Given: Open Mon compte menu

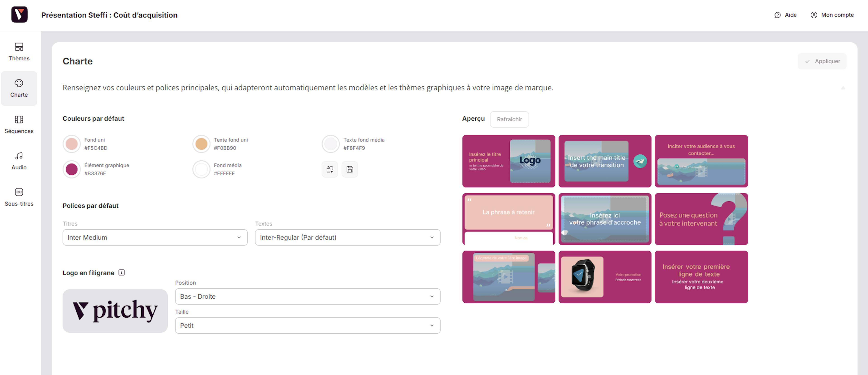Looking at the screenshot, I should 832,15.
